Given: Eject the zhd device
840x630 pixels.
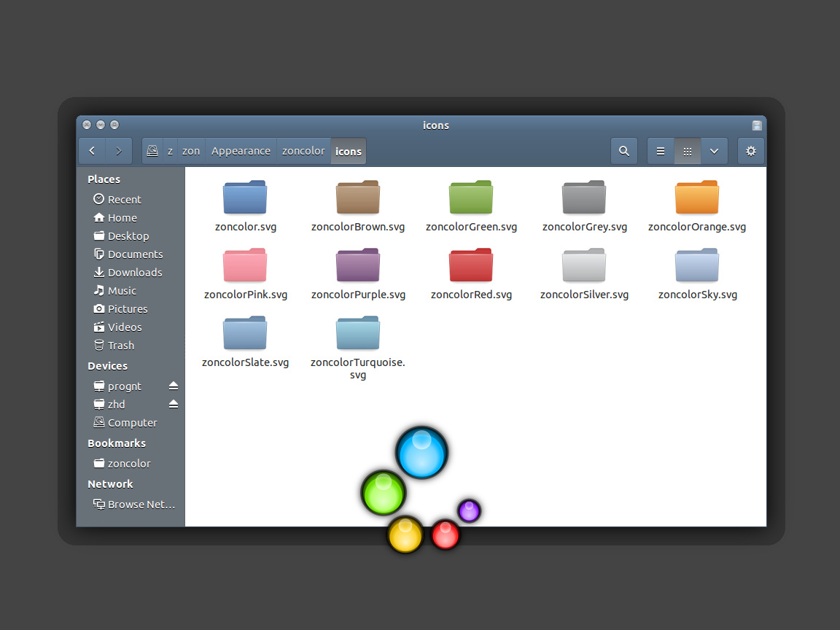Looking at the screenshot, I should [x=173, y=404].
